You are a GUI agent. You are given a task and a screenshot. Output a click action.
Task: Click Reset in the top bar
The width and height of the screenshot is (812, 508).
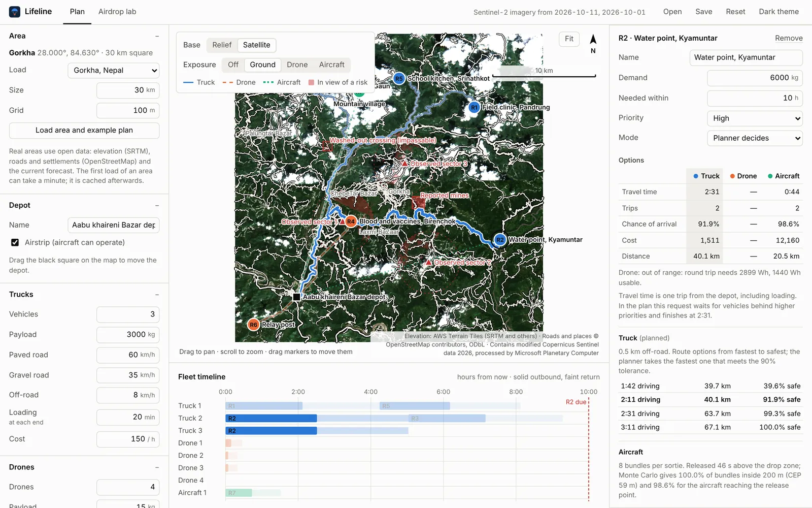(x=735, y=12)
